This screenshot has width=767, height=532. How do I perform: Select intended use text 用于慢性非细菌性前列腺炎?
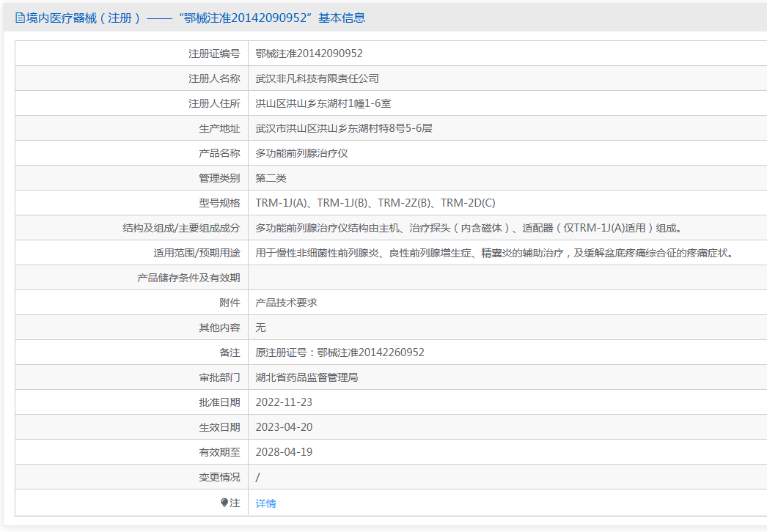click(494, 253)
